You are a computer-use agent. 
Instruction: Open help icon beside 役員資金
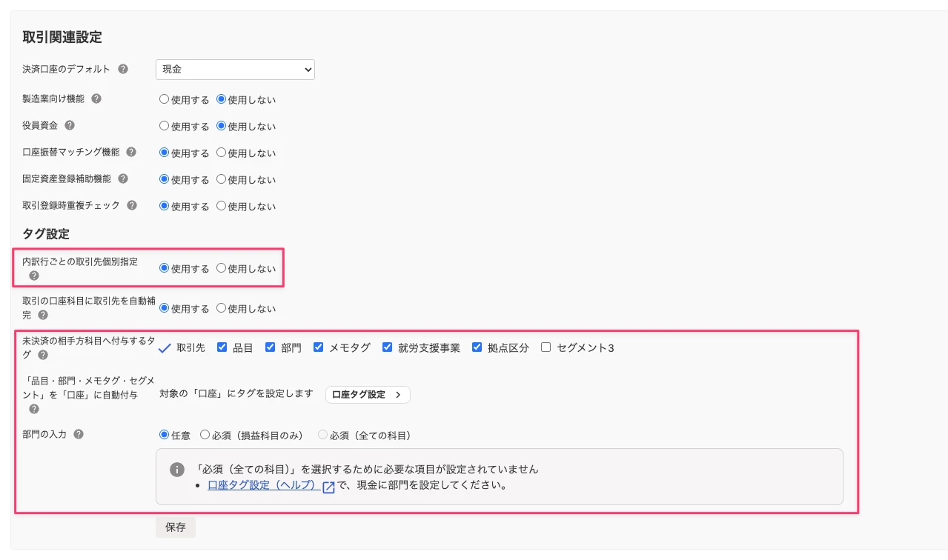[70, 125]
